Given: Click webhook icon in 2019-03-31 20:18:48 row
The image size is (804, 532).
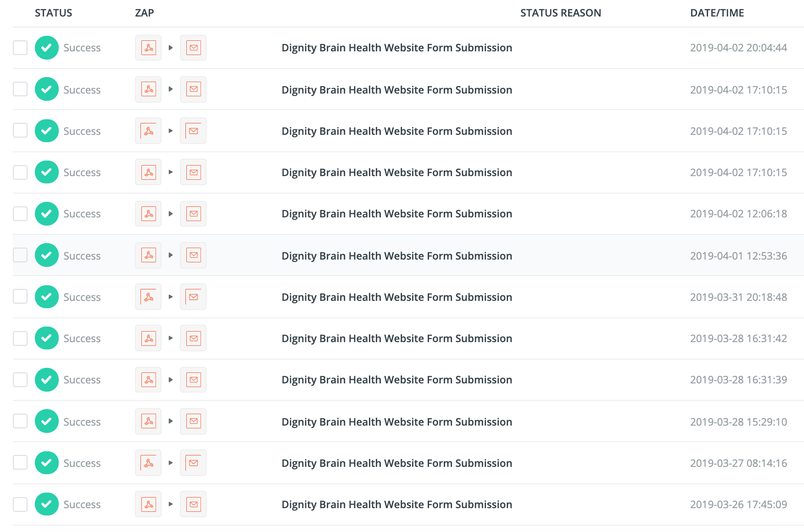Looking at the screenshot, I should pos(148,297).
